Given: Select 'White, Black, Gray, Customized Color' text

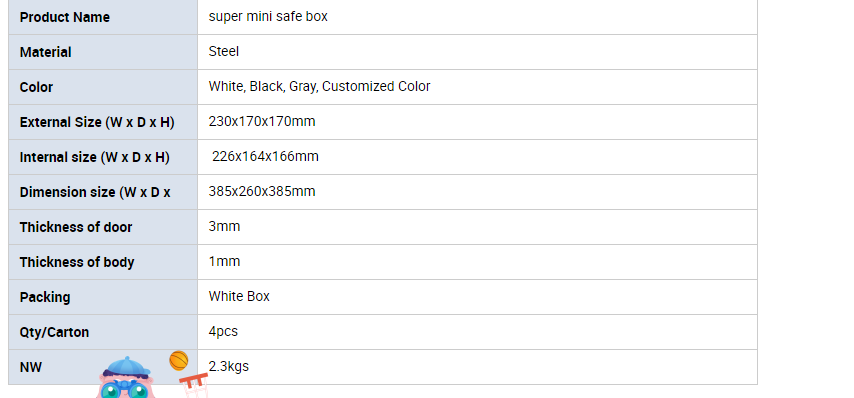Looking at the screenshot, I should 319,87.
